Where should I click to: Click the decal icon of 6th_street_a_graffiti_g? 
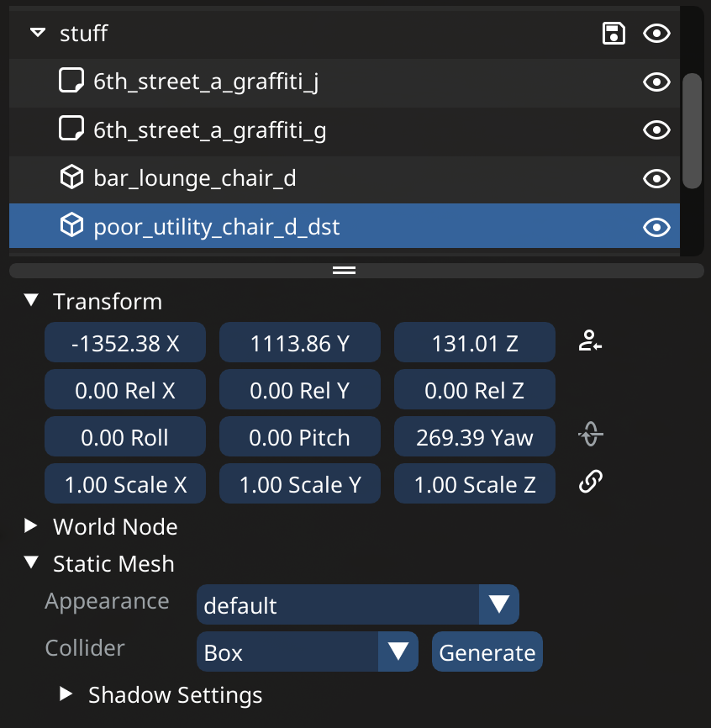click(x=72, y=129)
